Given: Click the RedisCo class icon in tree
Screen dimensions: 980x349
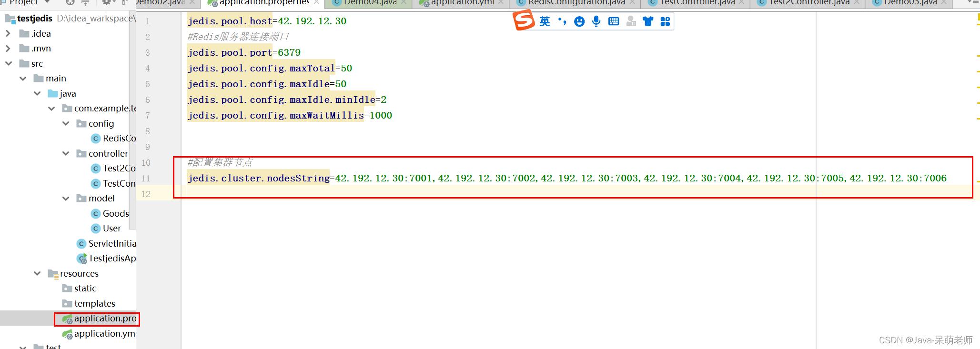Looking at the screenshot, I should tap(95, 139).
